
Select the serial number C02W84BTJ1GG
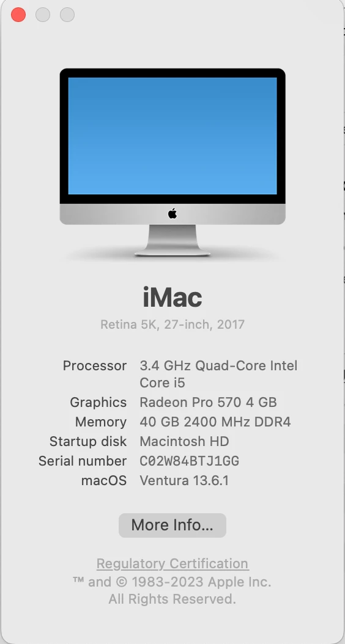[189, 461]
